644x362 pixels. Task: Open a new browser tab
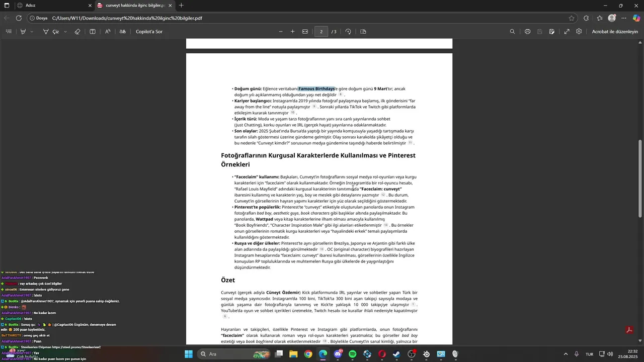point(181,6)
